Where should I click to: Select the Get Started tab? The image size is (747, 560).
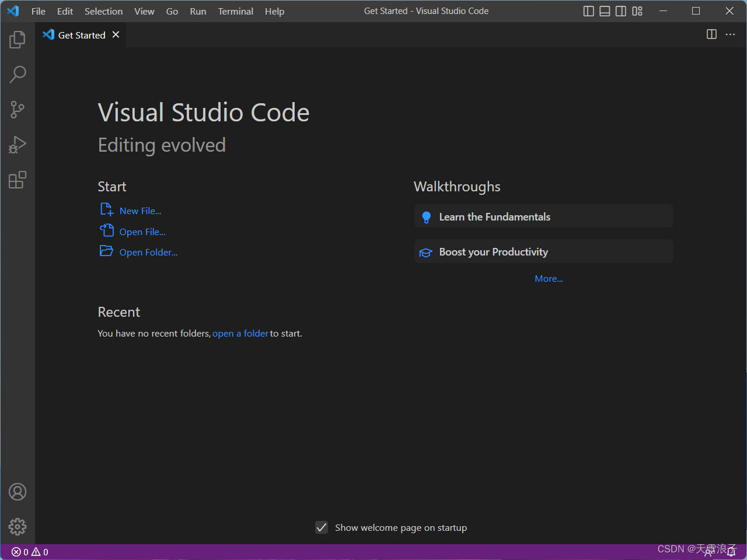tap(81, 34)
